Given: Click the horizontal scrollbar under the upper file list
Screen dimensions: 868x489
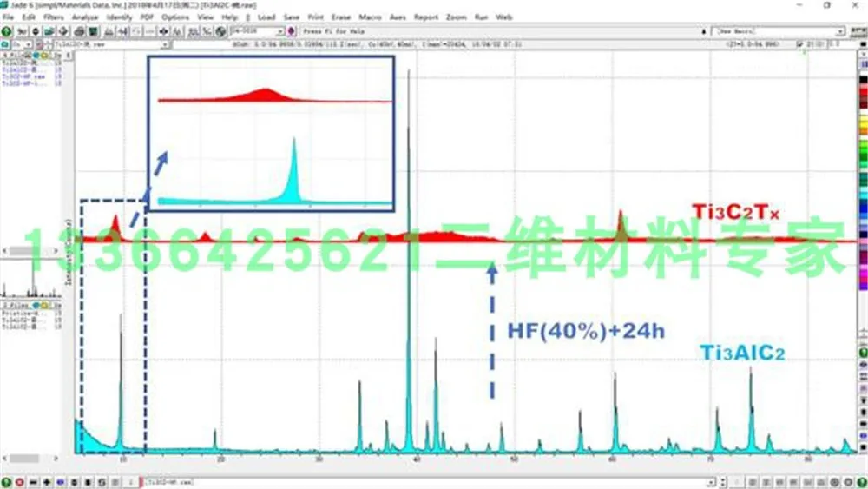Looking at the screenshot, I should click(31, 251).
